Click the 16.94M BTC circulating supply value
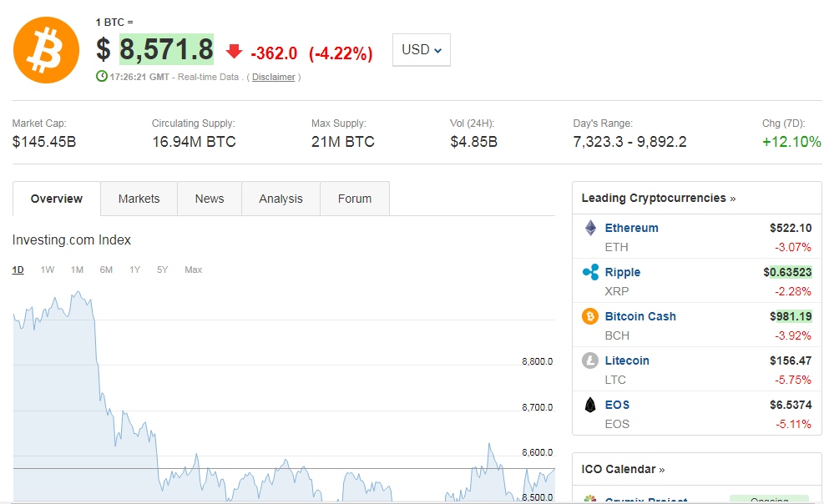Image resolution: width=824 pixels, height=504 pixels. [x=194, y=142]
